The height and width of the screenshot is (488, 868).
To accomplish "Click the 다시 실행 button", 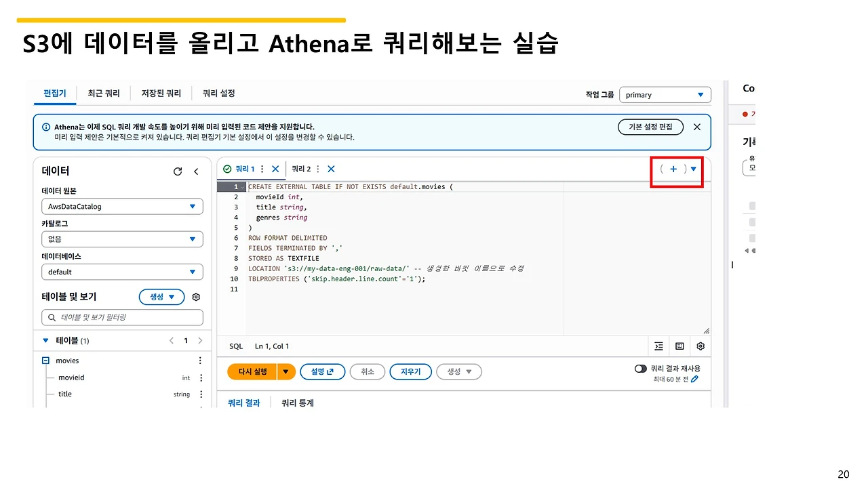I will [x=252, y=371].
